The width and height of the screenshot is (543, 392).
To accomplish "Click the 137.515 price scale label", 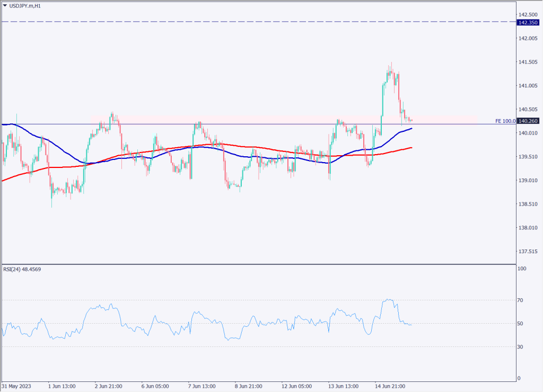I will (x=528, y=252).
